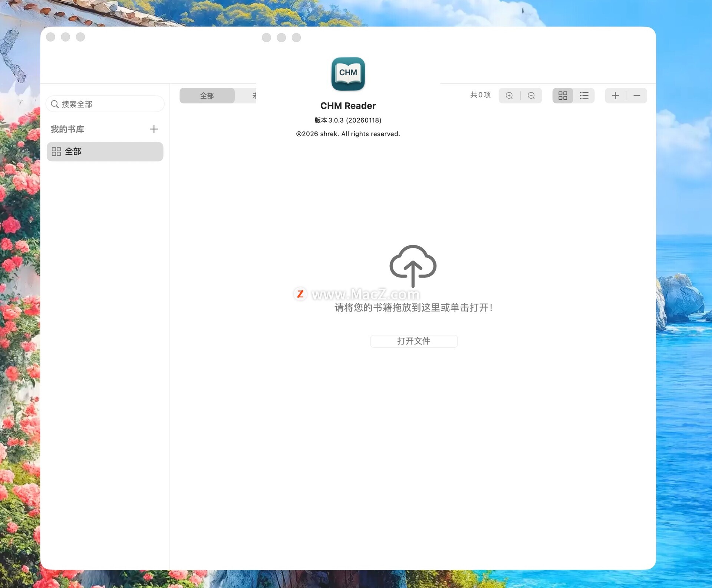
Task: Select 全部 in the library sidebar
Action: point(105,152)
